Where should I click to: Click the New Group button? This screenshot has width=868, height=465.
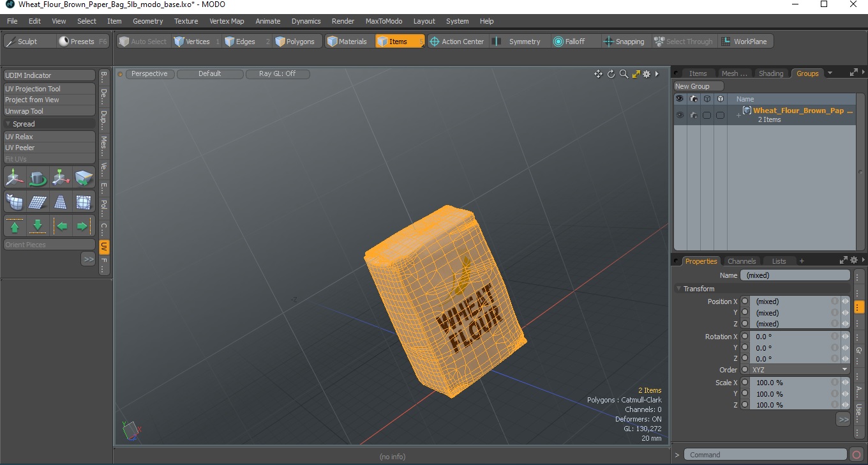699,86
